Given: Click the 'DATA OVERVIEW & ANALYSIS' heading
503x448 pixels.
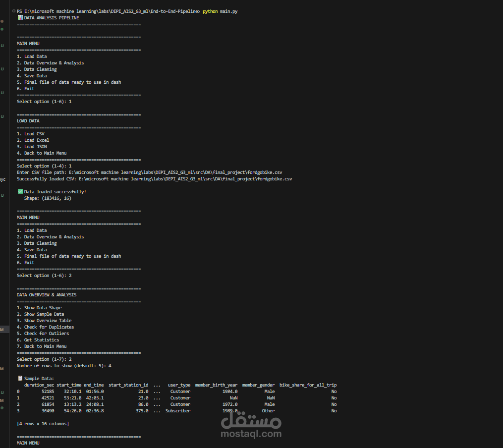Looking at the screenshot, I should tap(47, 295).
